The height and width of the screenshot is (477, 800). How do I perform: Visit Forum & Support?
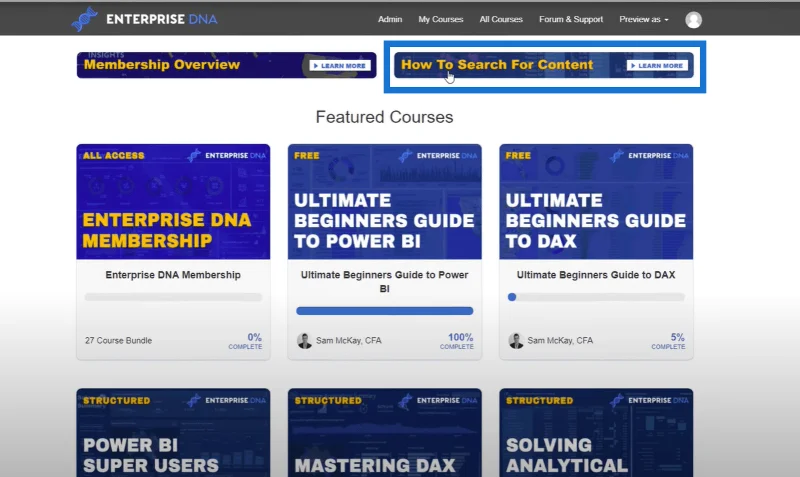point(571,19)
